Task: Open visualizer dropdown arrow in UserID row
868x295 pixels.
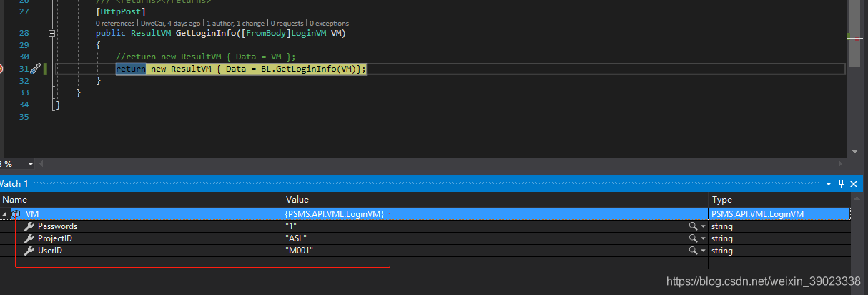Action: click(x=703, y=251)
